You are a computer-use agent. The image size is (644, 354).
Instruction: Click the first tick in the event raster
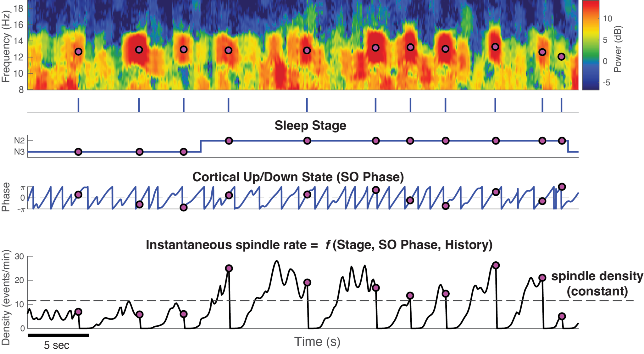click(x=78, y=105)
